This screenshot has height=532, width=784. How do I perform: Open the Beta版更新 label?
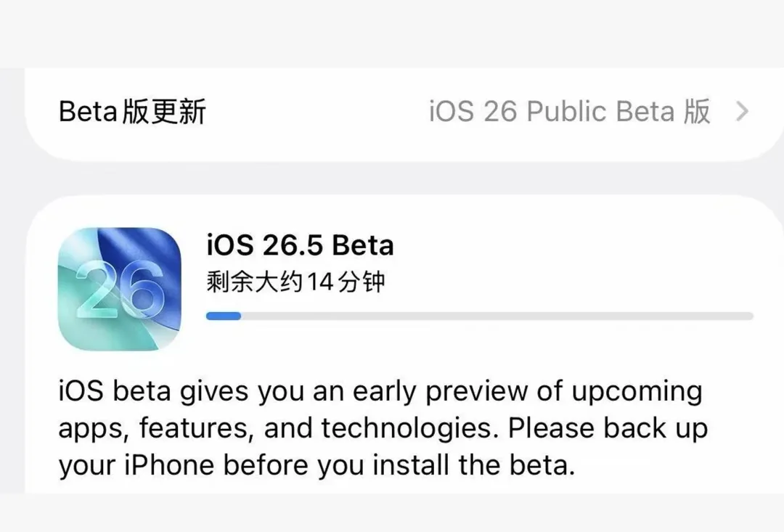click(132, 112)
